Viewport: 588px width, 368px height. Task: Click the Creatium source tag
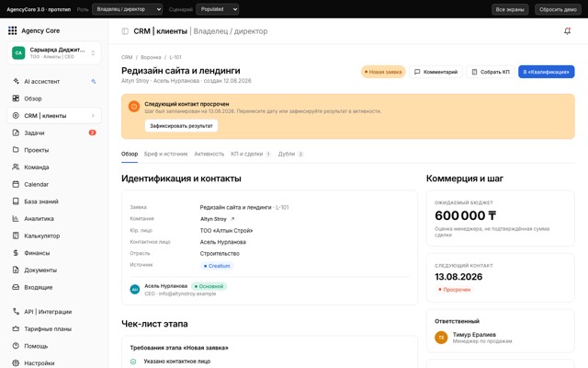217,266
